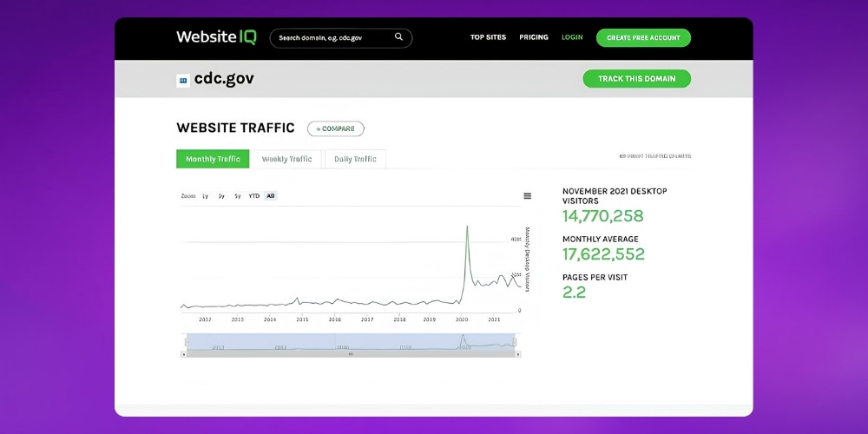Click the navigator scrollbar right arrow
The width and height of the screenshot is (868, 434).
tap(518, 354)
